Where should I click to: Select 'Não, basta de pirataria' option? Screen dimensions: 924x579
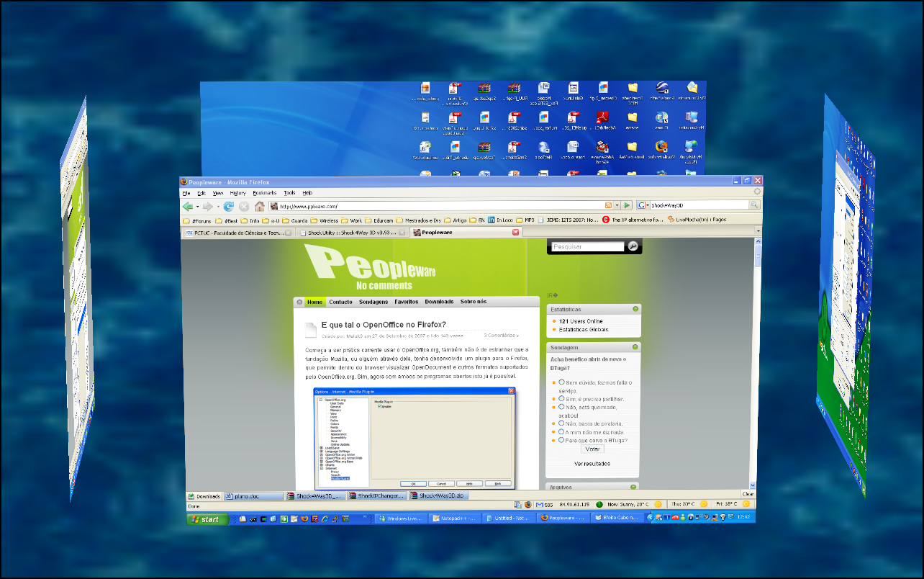click(x=561, y=423)
